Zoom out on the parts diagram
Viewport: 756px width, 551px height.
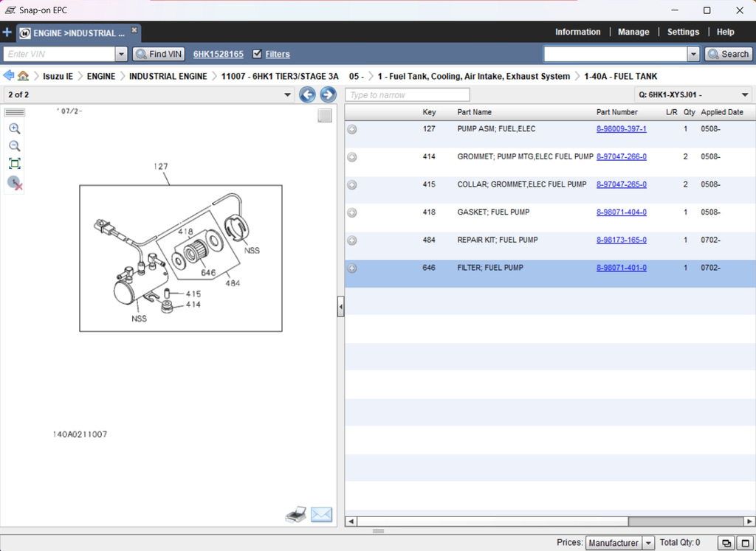pyautogui.click(x=15, y=146)
